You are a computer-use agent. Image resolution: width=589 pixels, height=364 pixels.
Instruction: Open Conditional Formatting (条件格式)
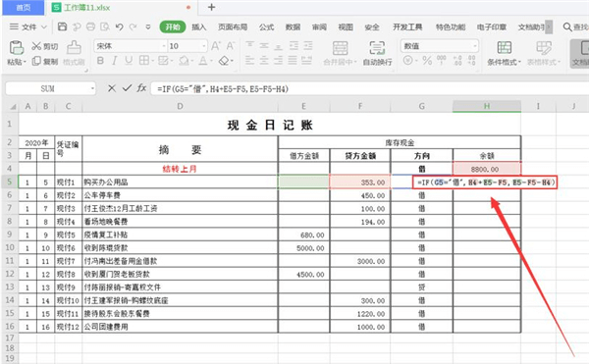pyautogui.click(x=505, y=53)
